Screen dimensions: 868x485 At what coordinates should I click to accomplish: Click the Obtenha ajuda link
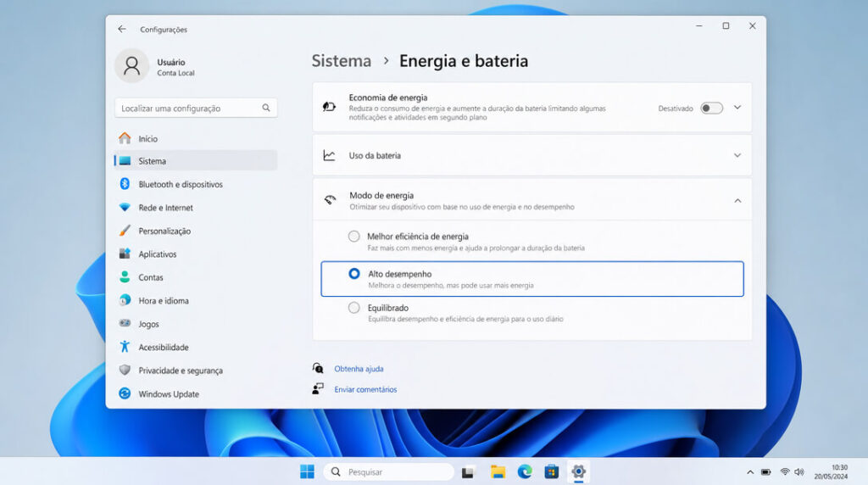click(x=359, y=369)
